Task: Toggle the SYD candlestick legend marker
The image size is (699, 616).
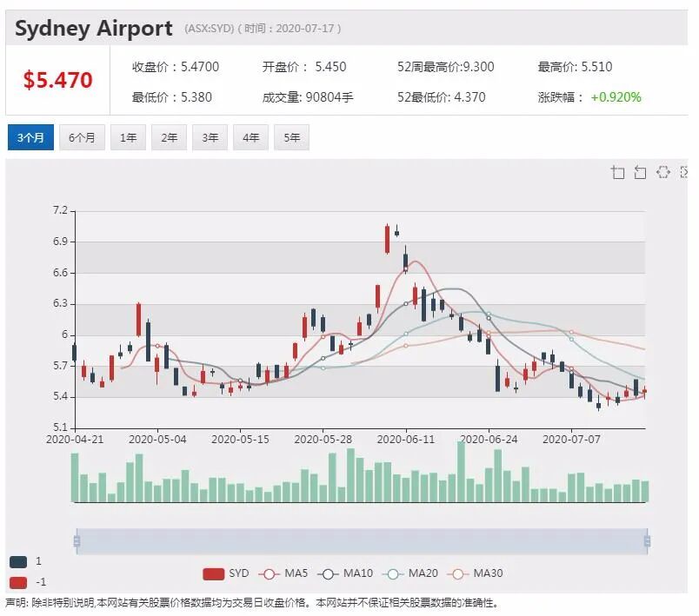Action: pos(214,574)
